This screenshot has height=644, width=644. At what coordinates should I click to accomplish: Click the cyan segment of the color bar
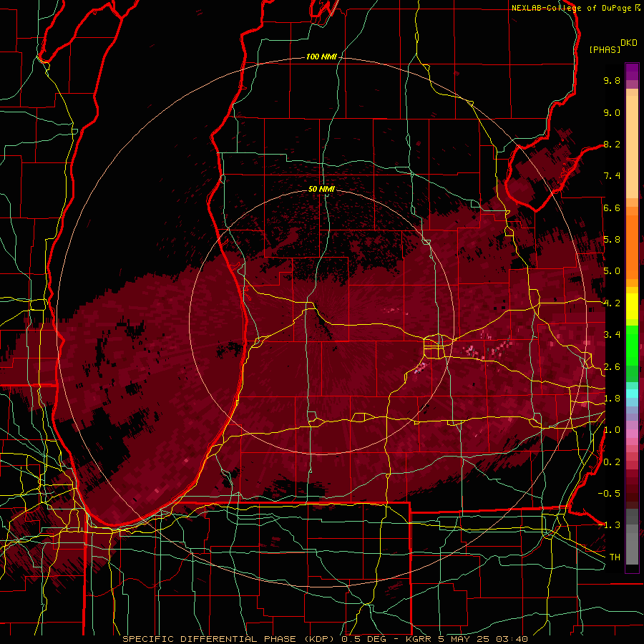632,394
